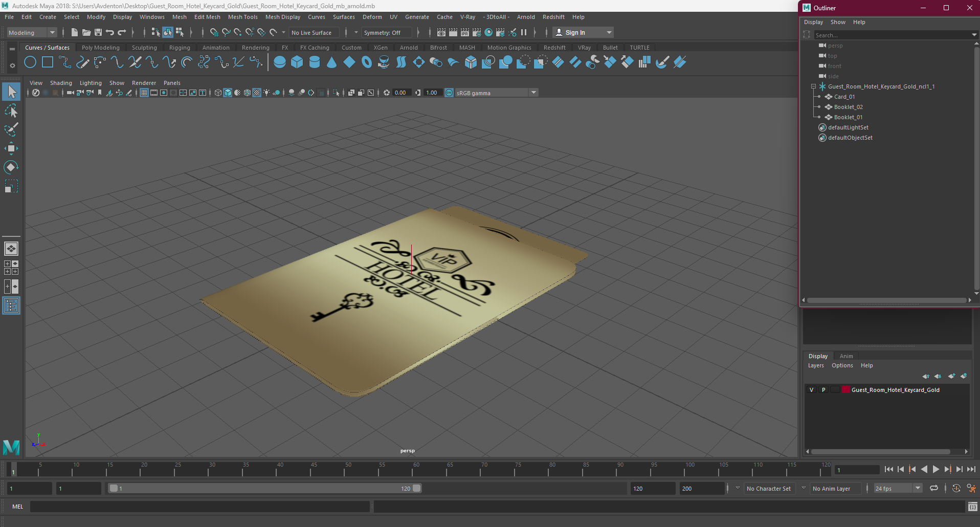Toggle use all lights bulb icon
The height and width of the screenshot is (527, 980).
coord(267,93)
